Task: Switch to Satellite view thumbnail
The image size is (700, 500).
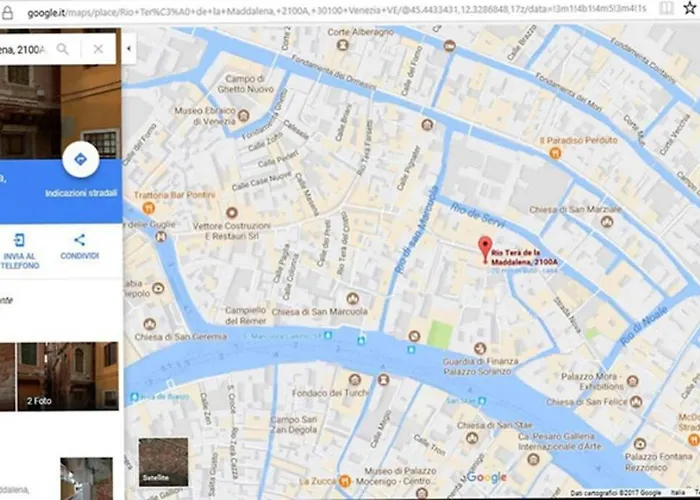Action: point(162,460)
